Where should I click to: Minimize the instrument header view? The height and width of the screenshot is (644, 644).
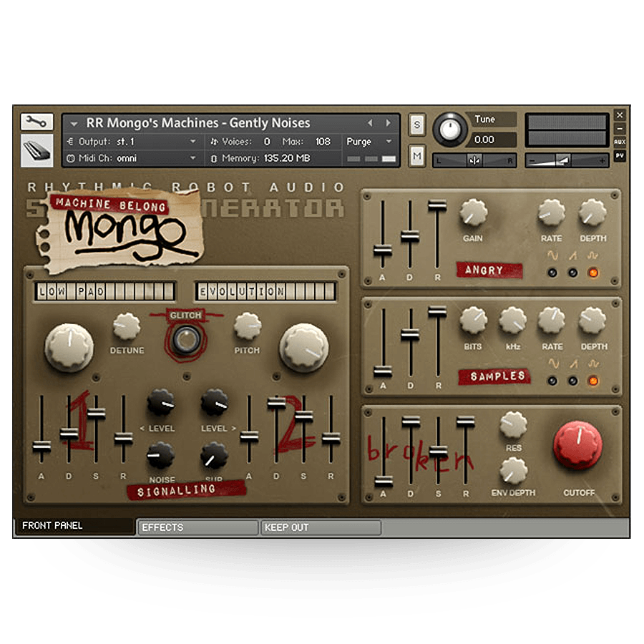620,128
